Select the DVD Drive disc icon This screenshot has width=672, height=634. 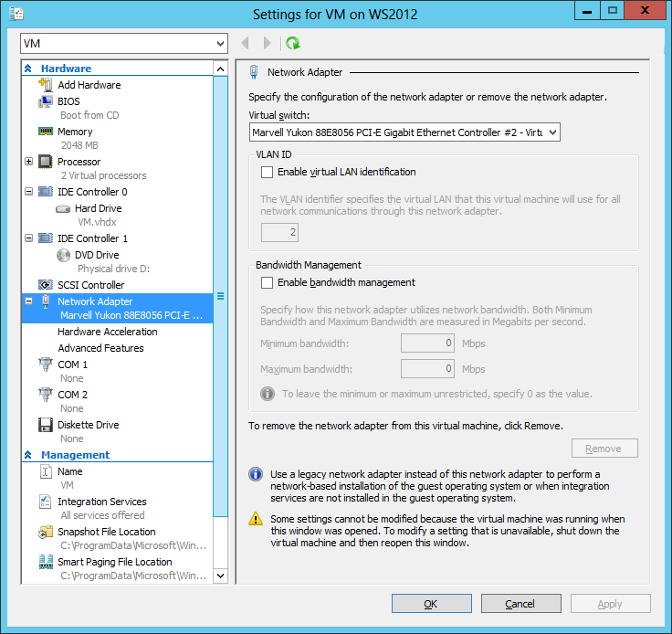63,255
